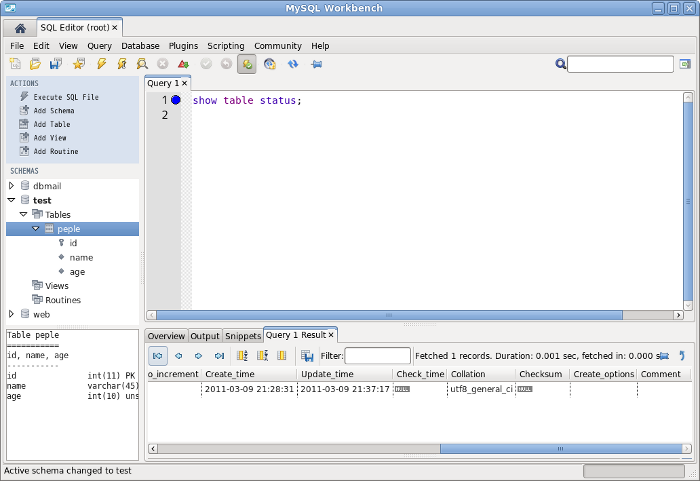Click the pin result tab icon

point(664,356)
